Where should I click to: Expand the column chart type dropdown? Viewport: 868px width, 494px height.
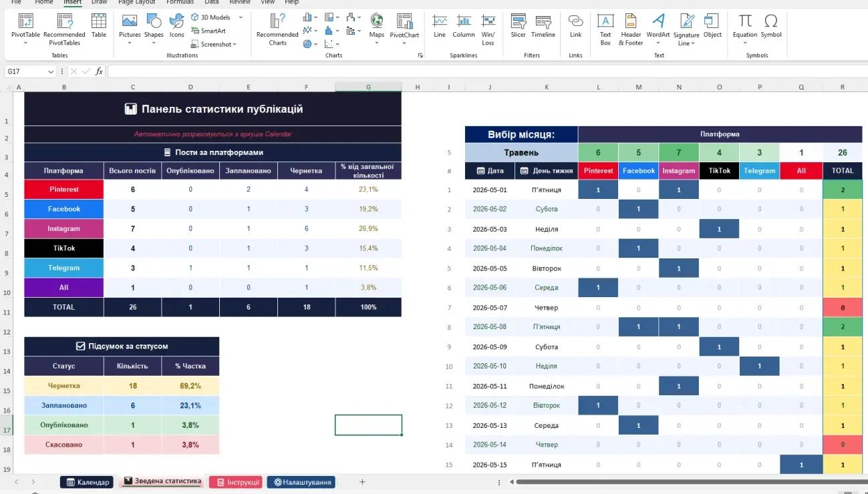[315, 17]
